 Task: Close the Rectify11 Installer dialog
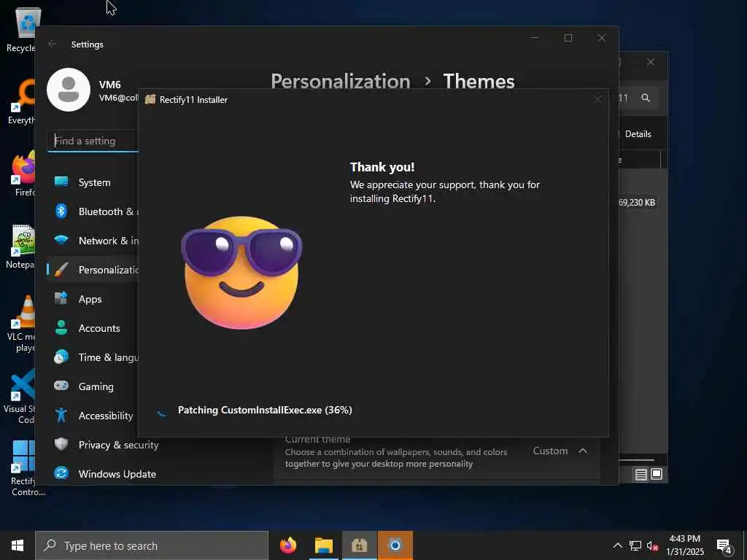(x=597, y=99)
